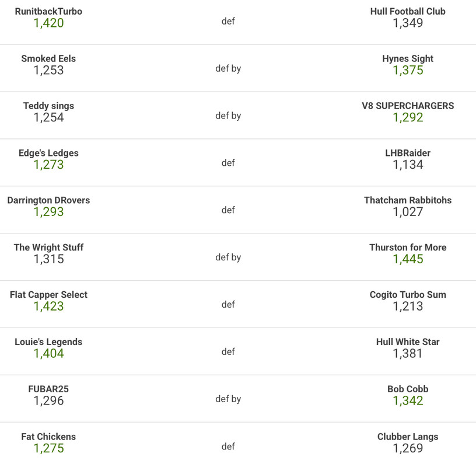Viewport: 476px width, 467px height.
Task: Open the Thurston for More team
Action: [x=408, y=248]
